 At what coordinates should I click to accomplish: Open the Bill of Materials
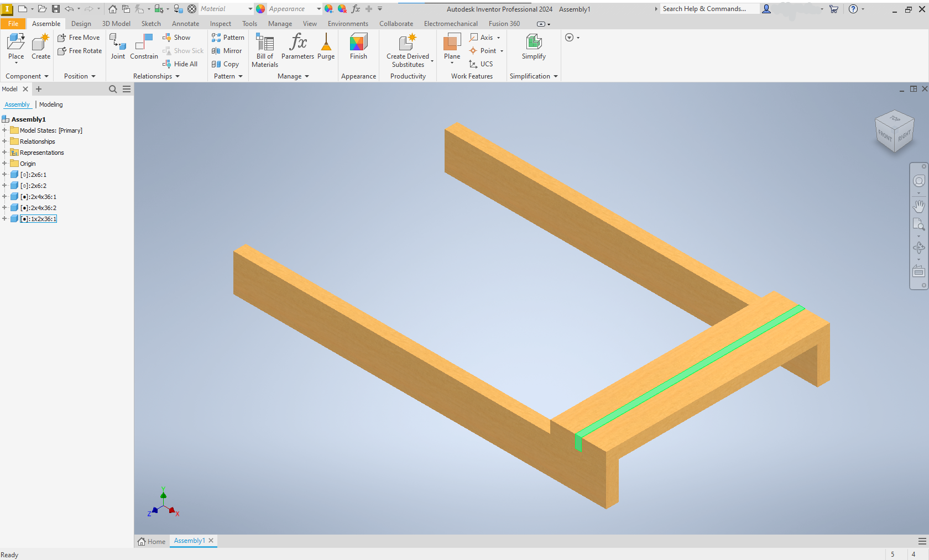point(265,50)
